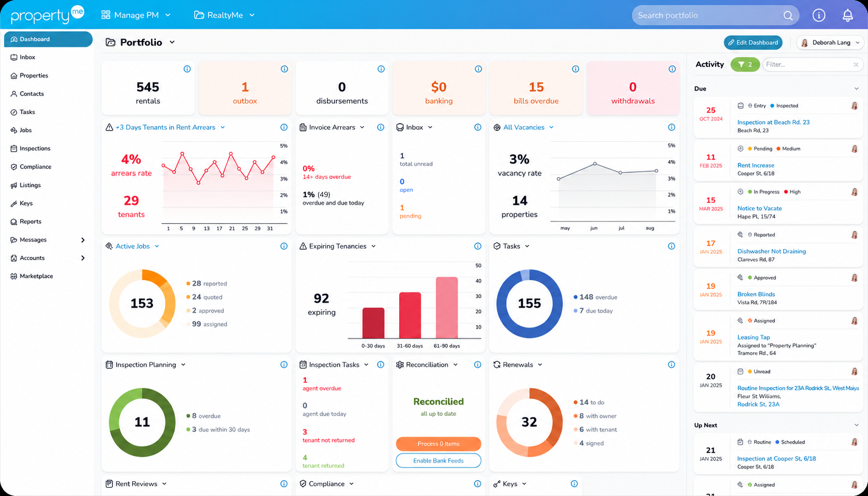Click info icon on Rent Reviews widget

tap(284, 484)
